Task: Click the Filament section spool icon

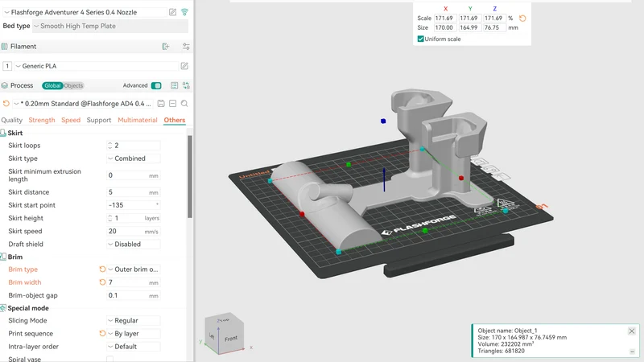Action: click(5, 47)
